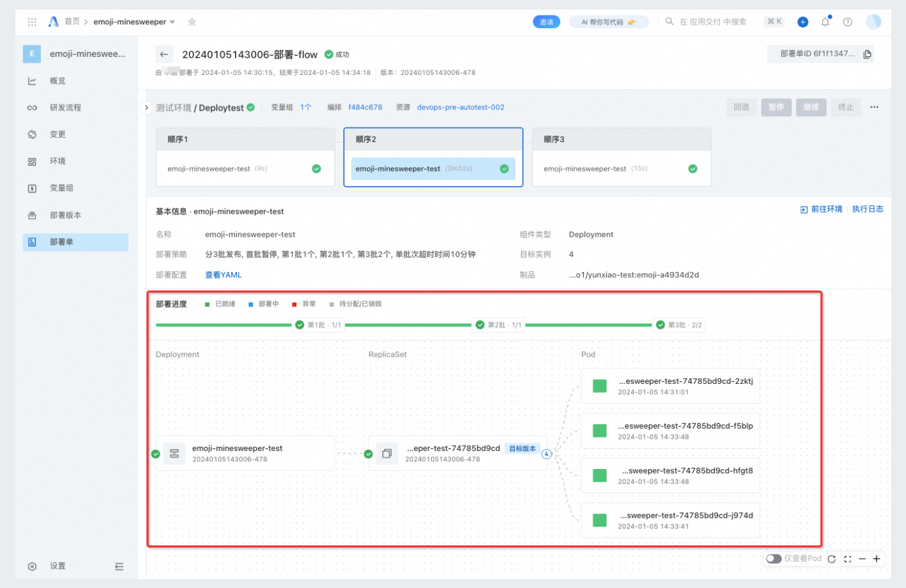Open 查看YAML deployment config link
This screenshot has width=906, height=588.
(x=223, y=275)
